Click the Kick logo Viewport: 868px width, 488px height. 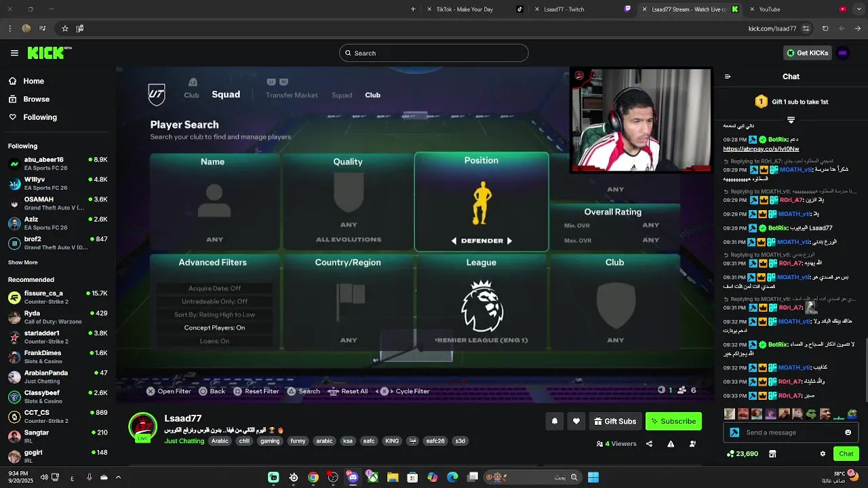[49, 53]
